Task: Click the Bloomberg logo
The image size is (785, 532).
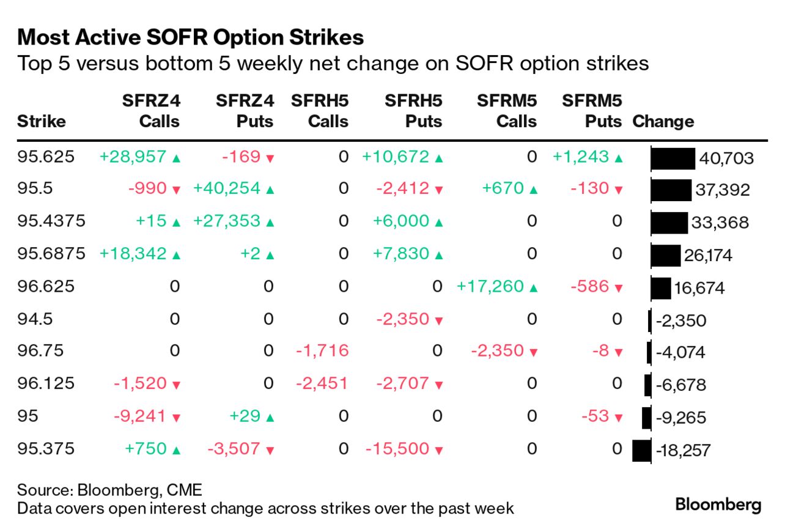Action: (718, 505)
